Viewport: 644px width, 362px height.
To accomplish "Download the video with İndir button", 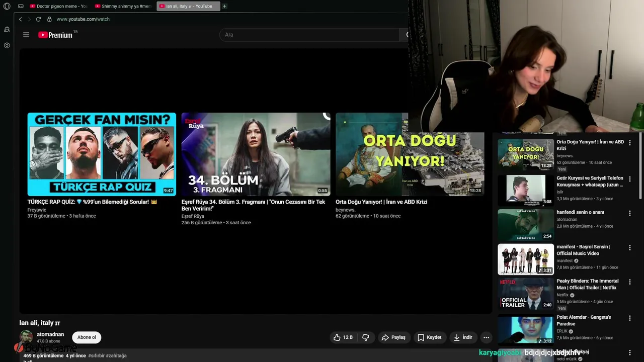I will click(463, 337).
